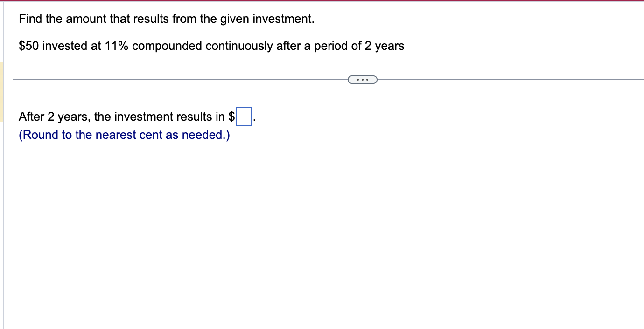The width and height of the screenshot is (644, 329).
Task: Click the empty white area below the rounding hint
Action: [x=322, y=233]
